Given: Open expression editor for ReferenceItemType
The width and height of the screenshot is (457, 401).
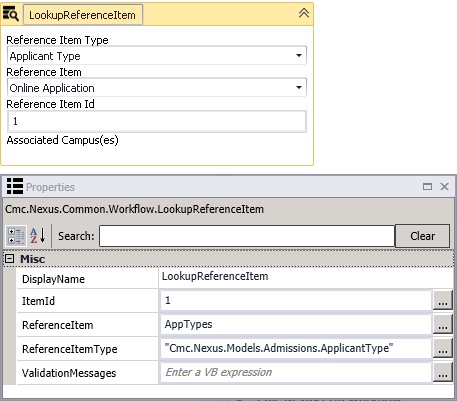Looking at the screenshot, I should (442, 348).
